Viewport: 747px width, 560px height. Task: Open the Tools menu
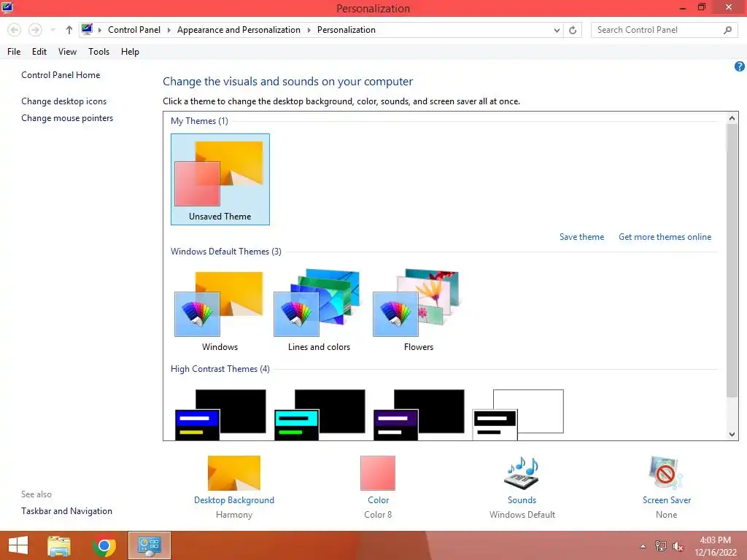[x=98, y=52]
